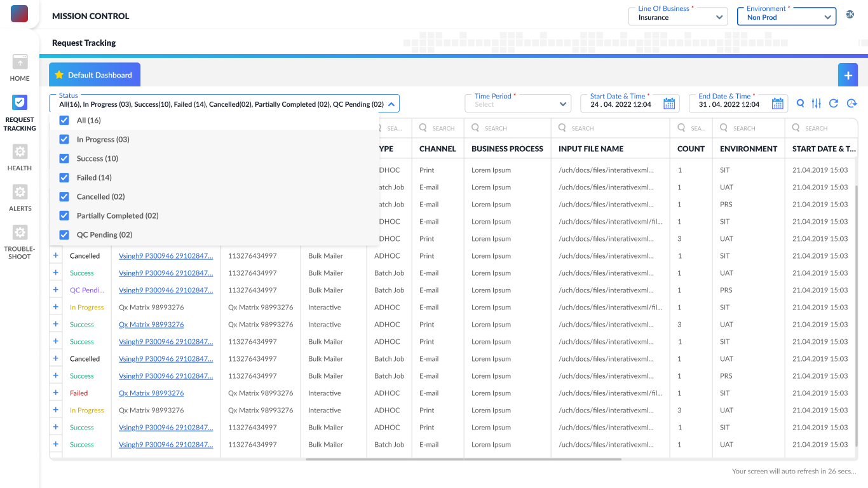Screen dimensions: 868x488
Task: Click the Home sidebar icon
Action: coord(20,62)
